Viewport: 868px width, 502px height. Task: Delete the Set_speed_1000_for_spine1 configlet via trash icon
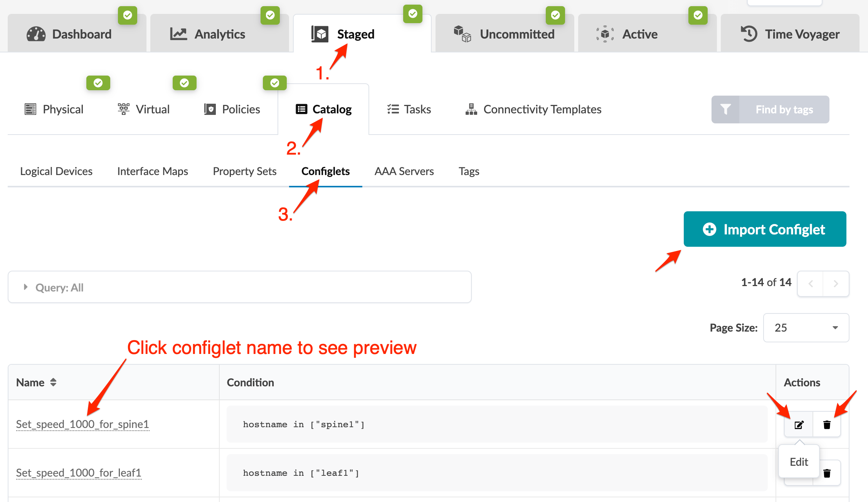pos(827,425)
